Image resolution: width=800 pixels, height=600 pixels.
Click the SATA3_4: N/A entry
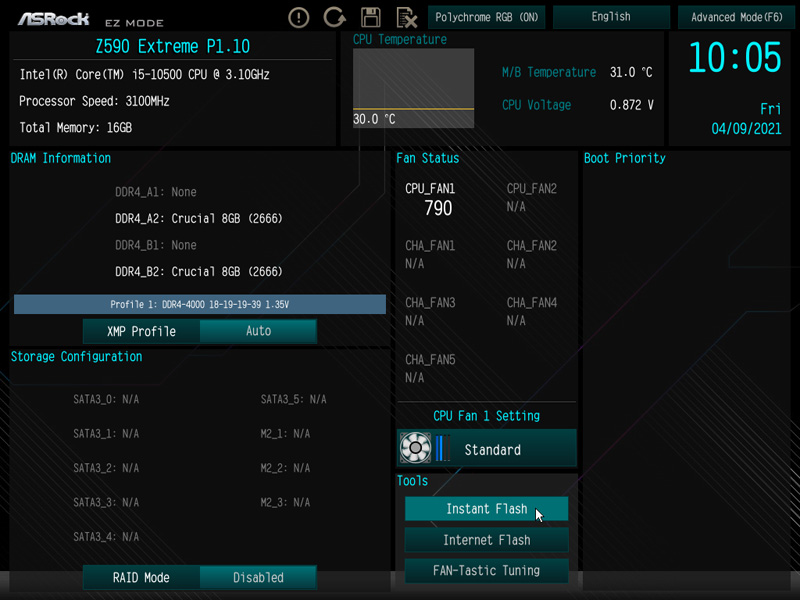point(106,537)
